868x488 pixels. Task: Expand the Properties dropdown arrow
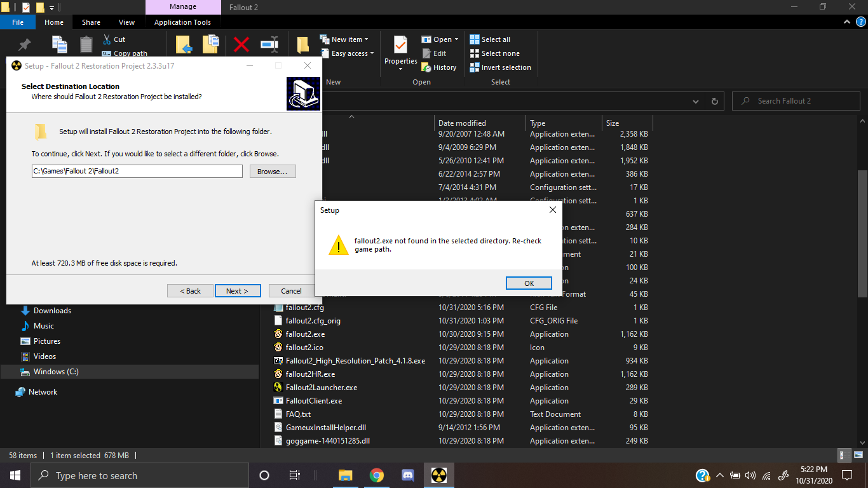point(400,69)
